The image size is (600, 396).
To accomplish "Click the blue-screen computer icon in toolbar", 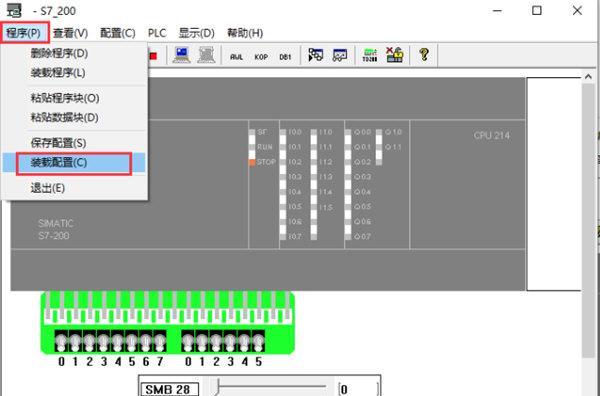I will (181, 55).
